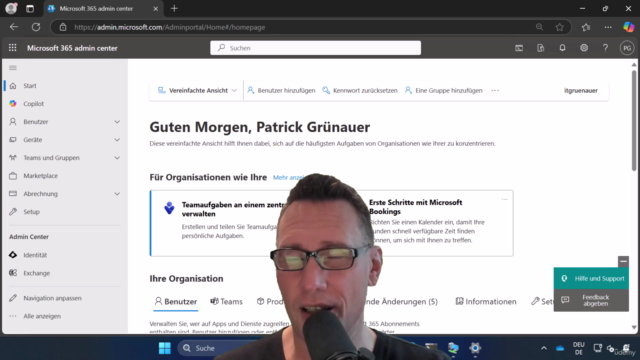Select the Änderungen (5) tab
The width and height of the screenshot is (640, 360).
click(x=402, y=302)
